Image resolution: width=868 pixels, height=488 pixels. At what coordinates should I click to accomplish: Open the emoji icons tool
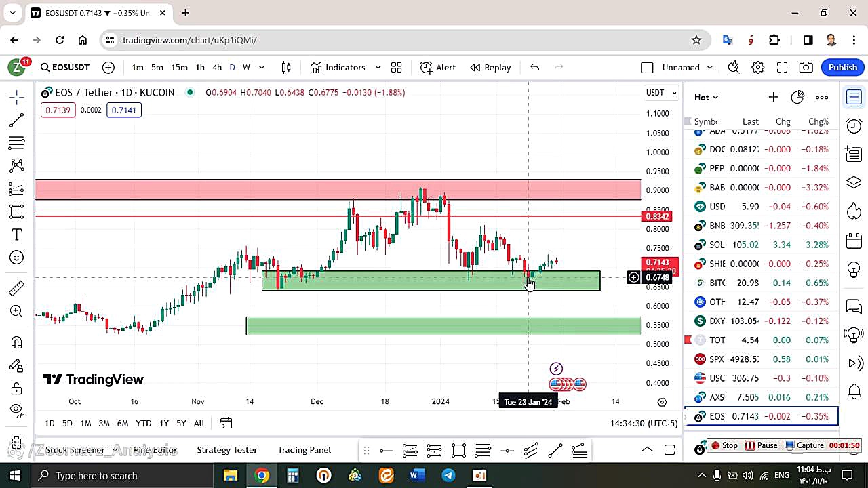[x=17, y=258]
